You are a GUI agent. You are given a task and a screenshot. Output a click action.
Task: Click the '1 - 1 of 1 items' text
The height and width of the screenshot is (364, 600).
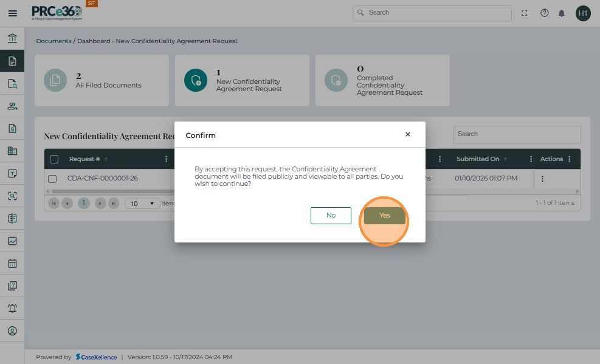click(555, 202)
